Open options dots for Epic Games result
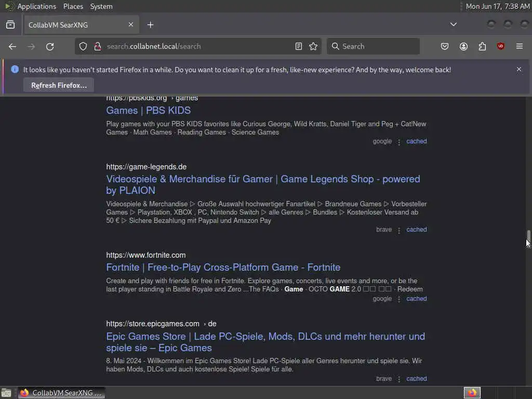This screenshot has height=399, width=532. coord(399,379)
